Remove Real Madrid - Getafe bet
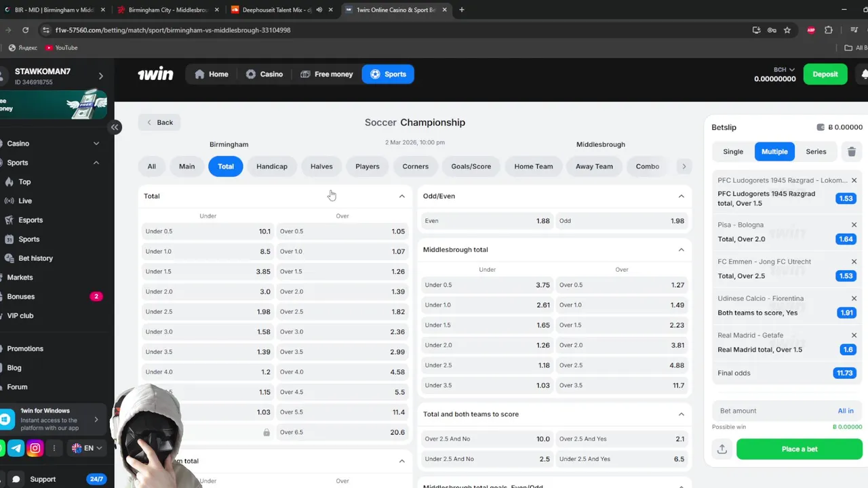 [x=854, y=335]
